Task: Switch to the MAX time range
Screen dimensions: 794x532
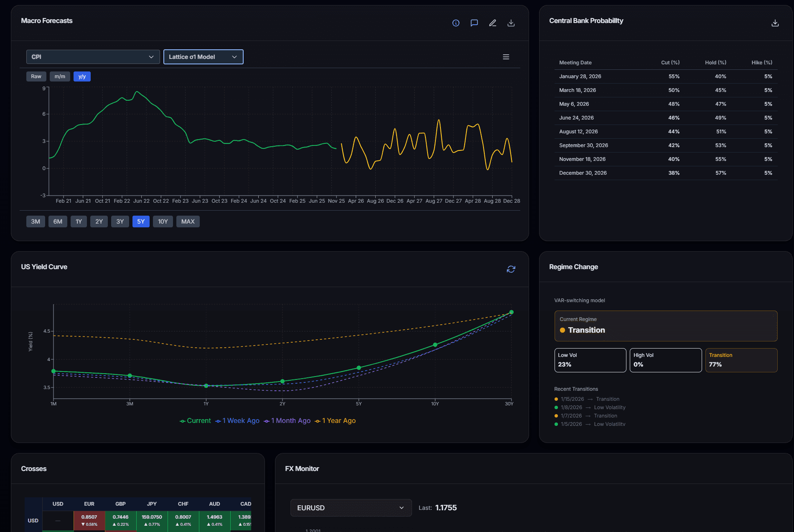Action: point(188,221)
